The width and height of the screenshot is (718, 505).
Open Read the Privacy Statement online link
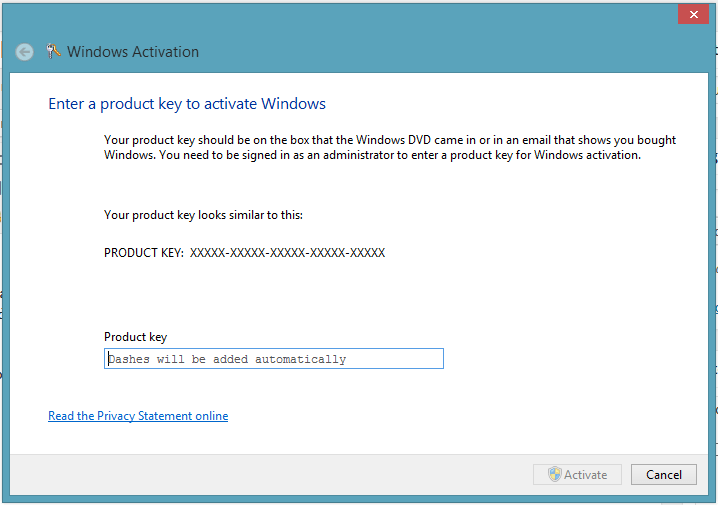tap(138, 416)
